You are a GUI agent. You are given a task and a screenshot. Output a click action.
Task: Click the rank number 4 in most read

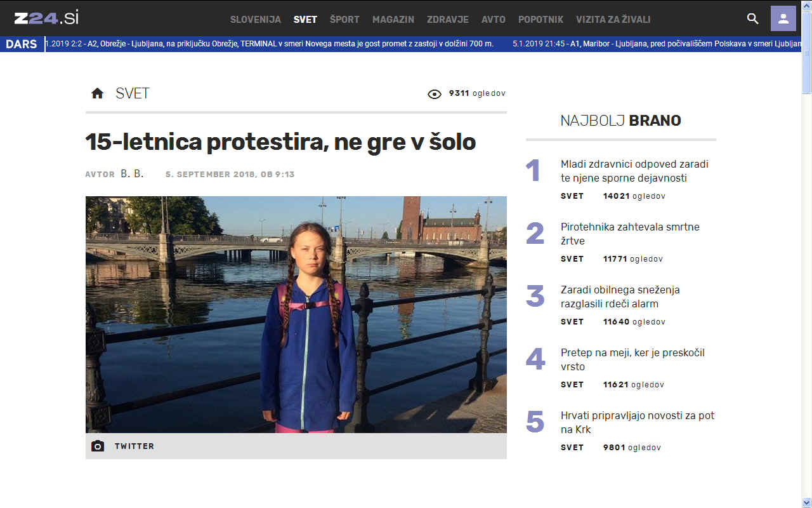pos(535,359)
